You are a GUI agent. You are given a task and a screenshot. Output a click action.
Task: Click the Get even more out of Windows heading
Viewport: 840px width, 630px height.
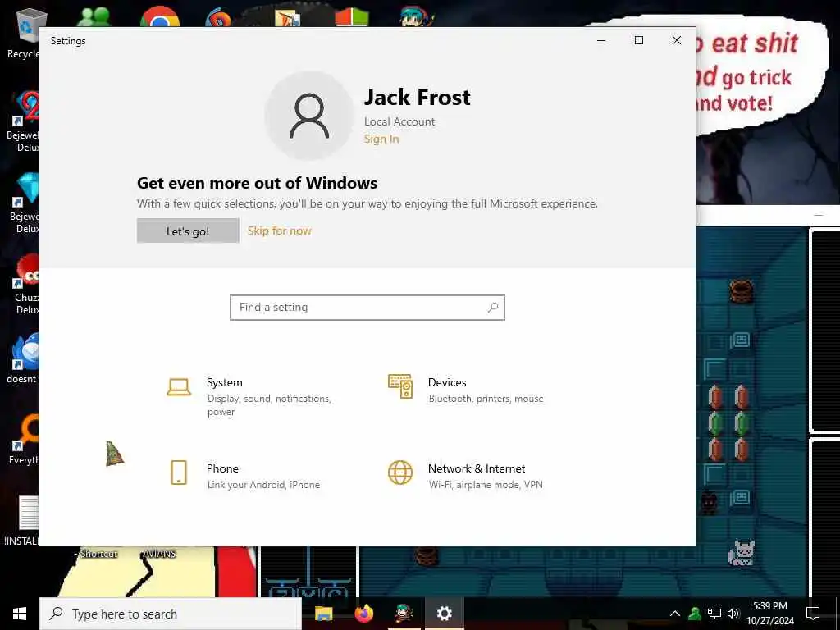pos(257,183)
